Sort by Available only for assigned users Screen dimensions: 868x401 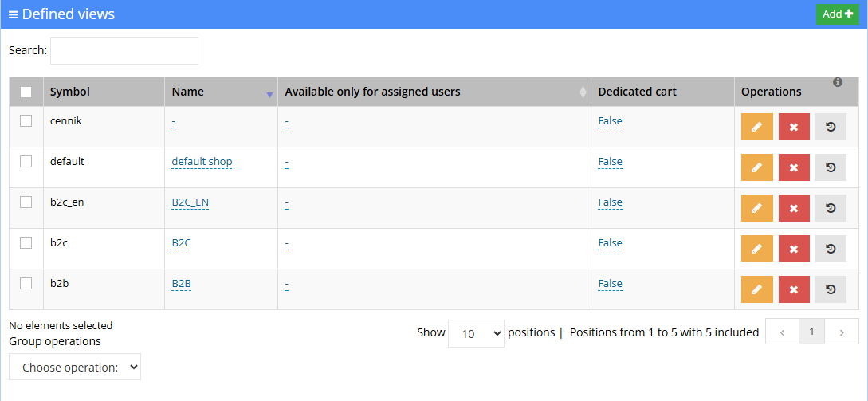583,92
